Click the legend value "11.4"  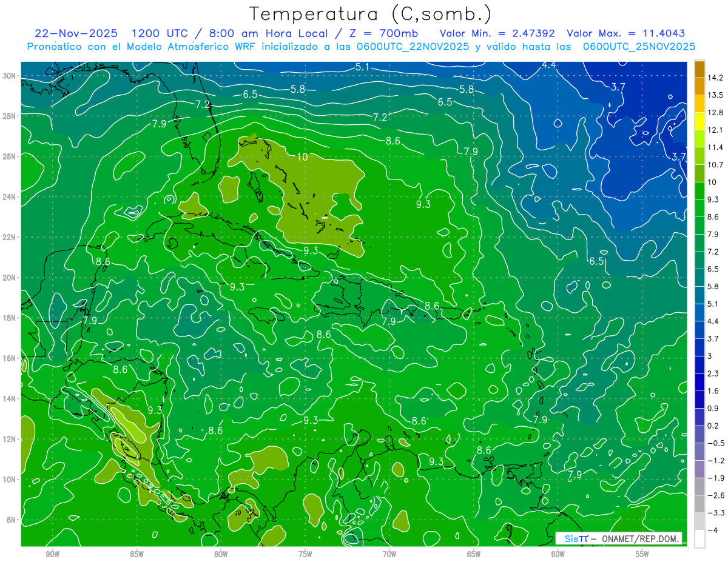pyautogui.click(x=715, y=147)
